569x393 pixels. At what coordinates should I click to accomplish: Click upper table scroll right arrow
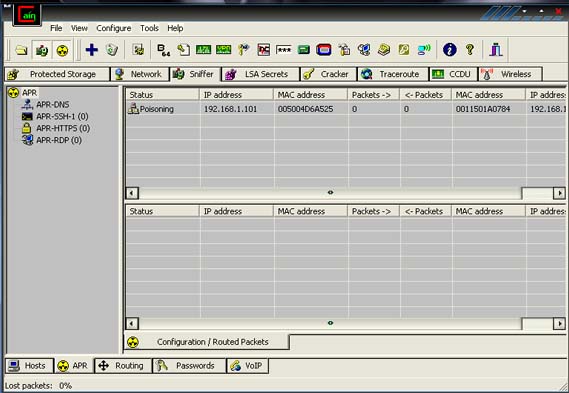click(x=559, y=193)
